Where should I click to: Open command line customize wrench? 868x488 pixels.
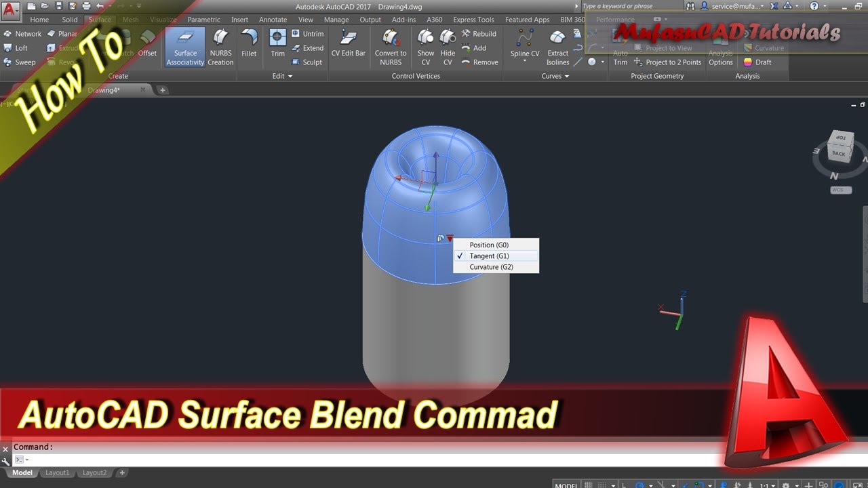point(6,460)
